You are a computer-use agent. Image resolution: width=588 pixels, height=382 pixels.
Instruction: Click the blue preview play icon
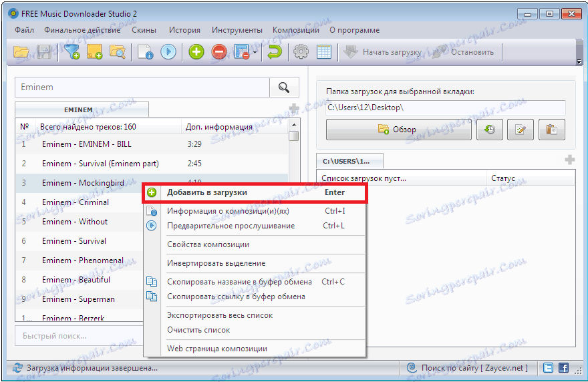click(168, 51)
